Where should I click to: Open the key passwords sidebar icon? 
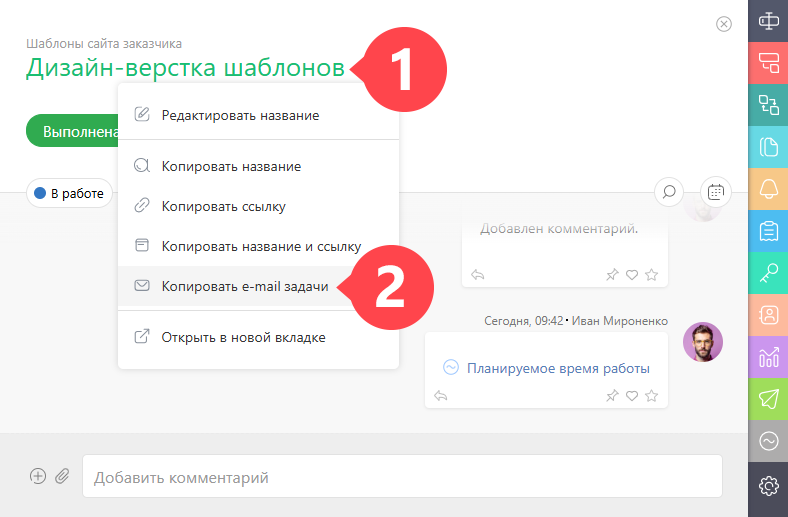(768, 273)
